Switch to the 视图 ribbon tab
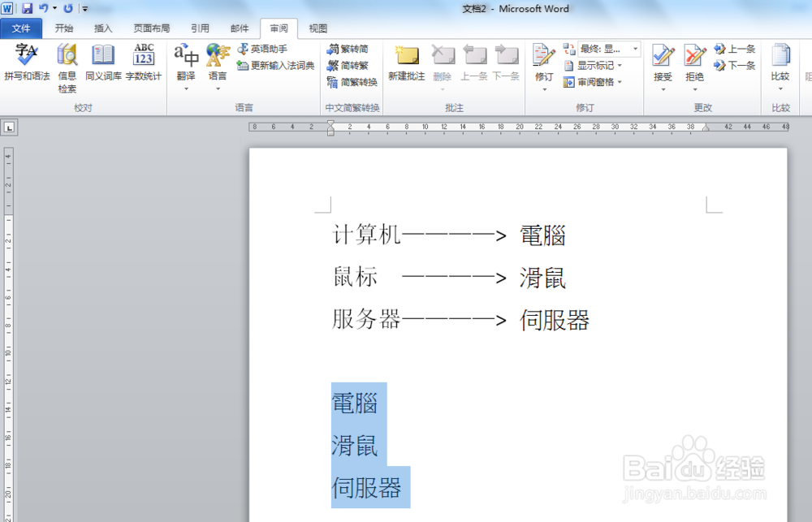The image size is (812, 522). click(x=317, y=28)
